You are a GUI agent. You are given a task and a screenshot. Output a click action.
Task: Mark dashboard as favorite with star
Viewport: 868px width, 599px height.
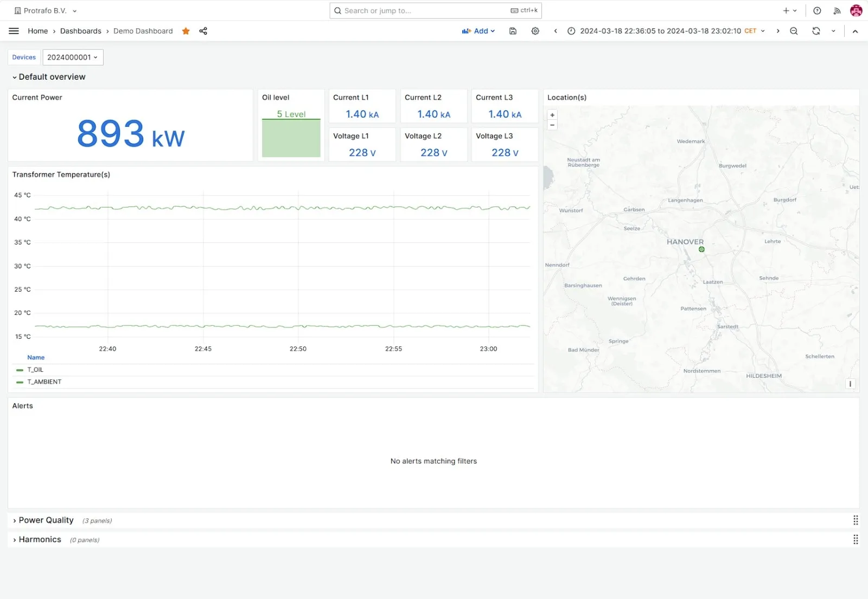186,31
